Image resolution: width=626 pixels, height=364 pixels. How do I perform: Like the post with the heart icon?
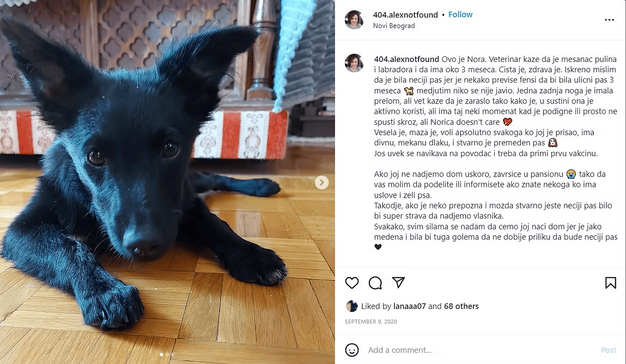(352, 283)
